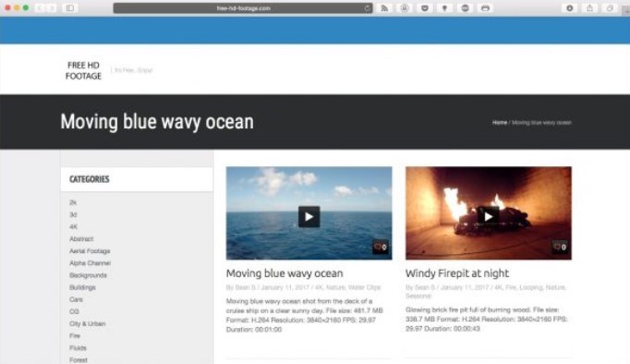Open the Downloads toolbar icon
The width and height of the screenshot is (630, 364).
pos(569,8)
